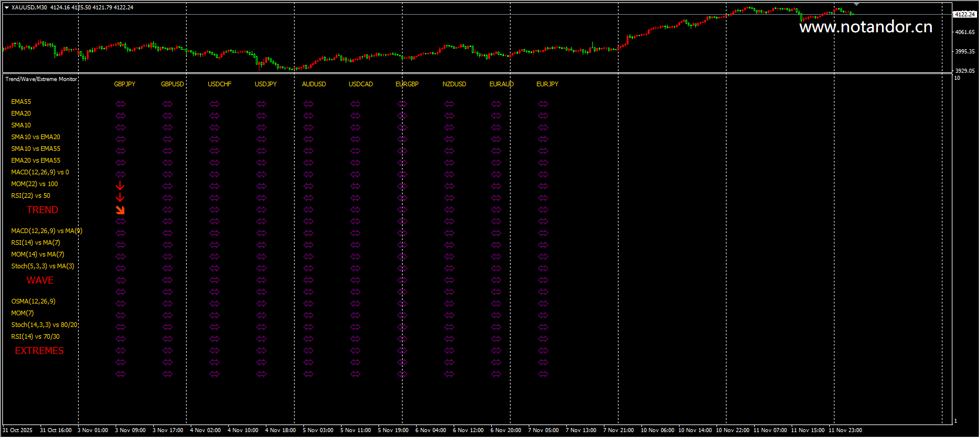
Task: Click GBPJPY sideways arrow in EMA55 row
Action: pos(121,104)
